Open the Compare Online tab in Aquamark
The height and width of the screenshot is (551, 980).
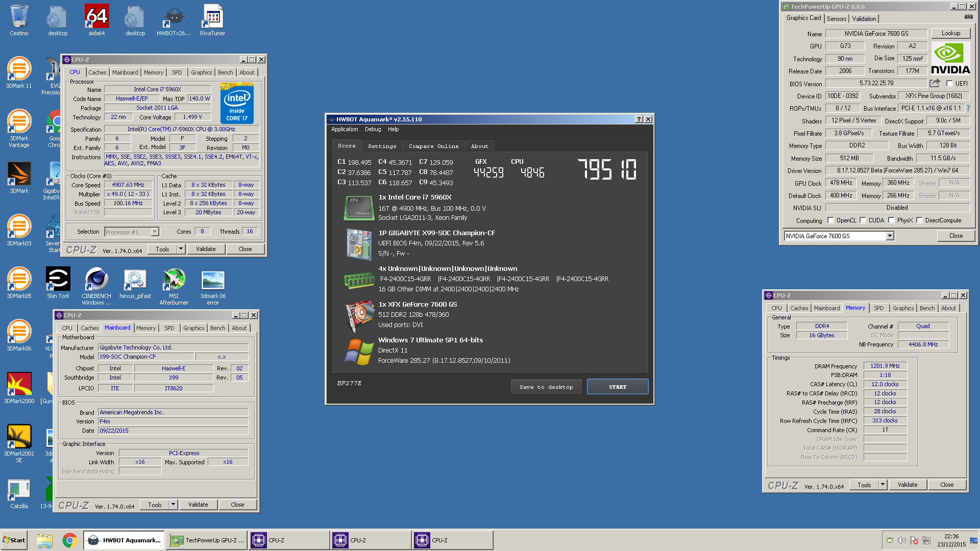tap(433, 146)
